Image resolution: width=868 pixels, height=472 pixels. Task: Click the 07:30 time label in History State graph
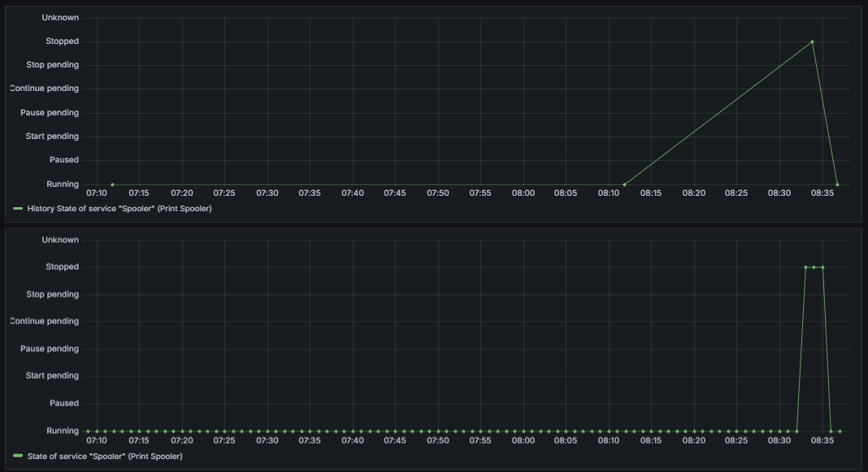(x=267, y=193)
